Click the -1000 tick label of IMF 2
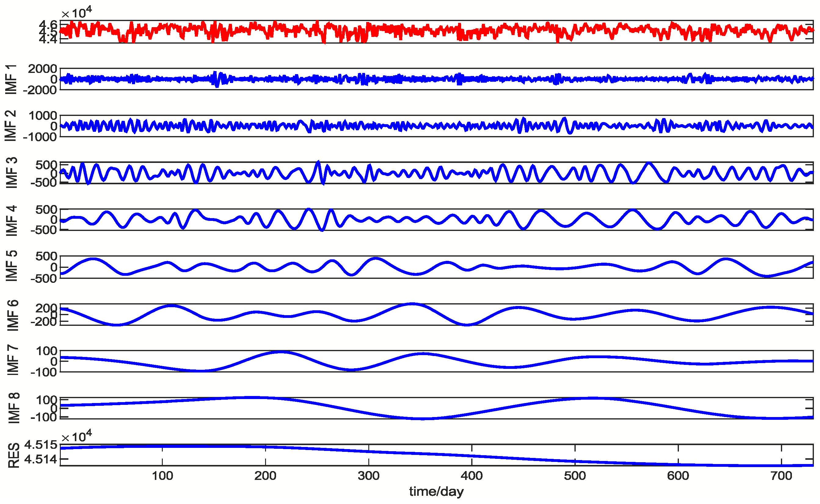The image size is (820, 504). (40, 137)
